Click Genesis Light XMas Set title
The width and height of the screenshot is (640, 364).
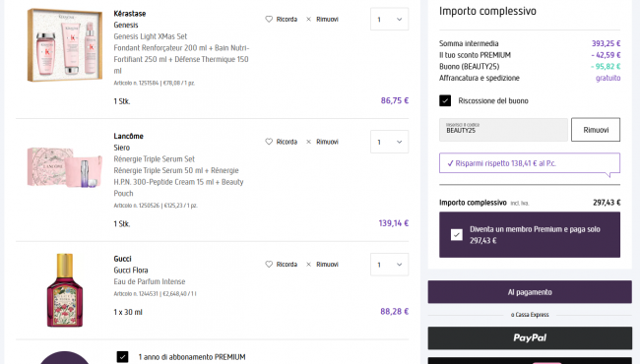[x=151, y=36]
